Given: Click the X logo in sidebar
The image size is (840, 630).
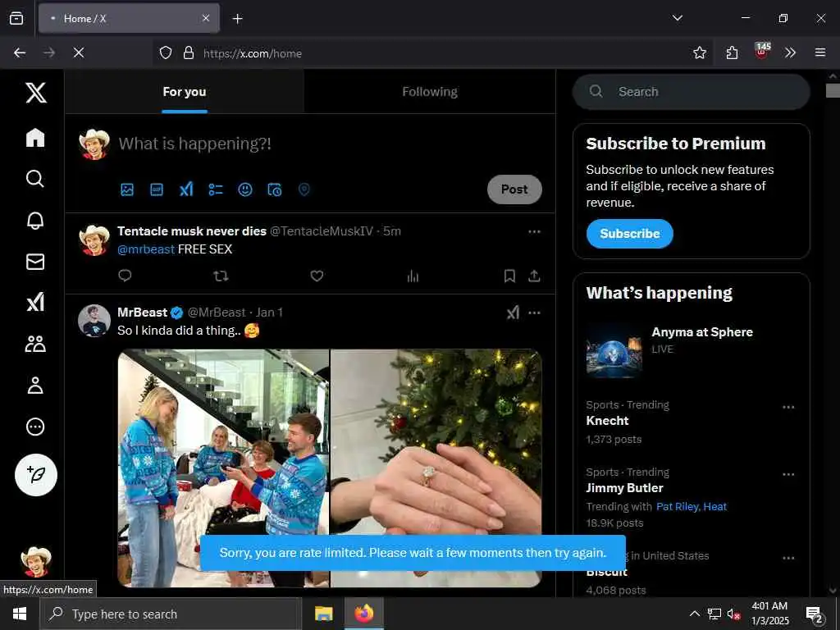Looking at the screenshot, I should tap(36, 93).
